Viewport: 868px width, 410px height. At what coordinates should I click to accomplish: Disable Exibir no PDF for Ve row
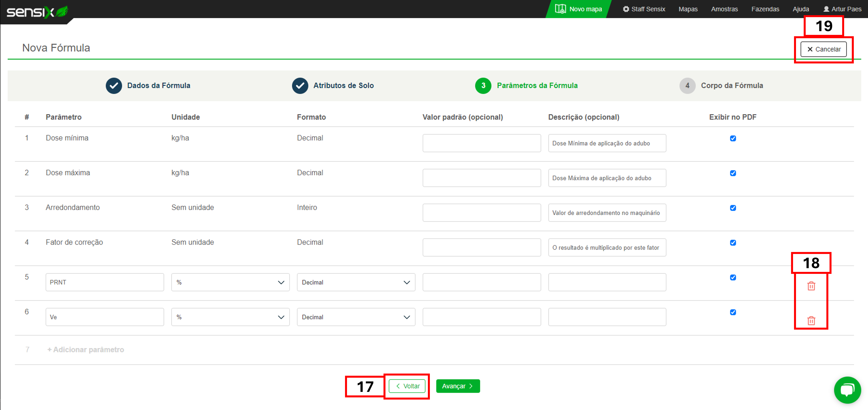click(x=732, y=312)
